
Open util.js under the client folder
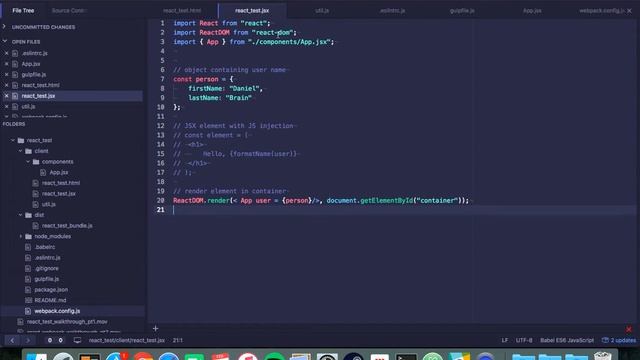tap(49, 204)
